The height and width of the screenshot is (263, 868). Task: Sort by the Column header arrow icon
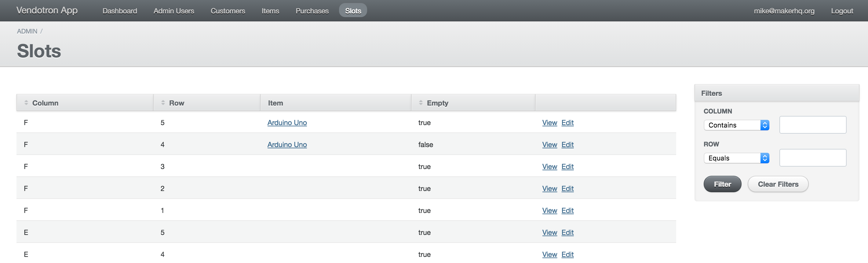[26, 103]
